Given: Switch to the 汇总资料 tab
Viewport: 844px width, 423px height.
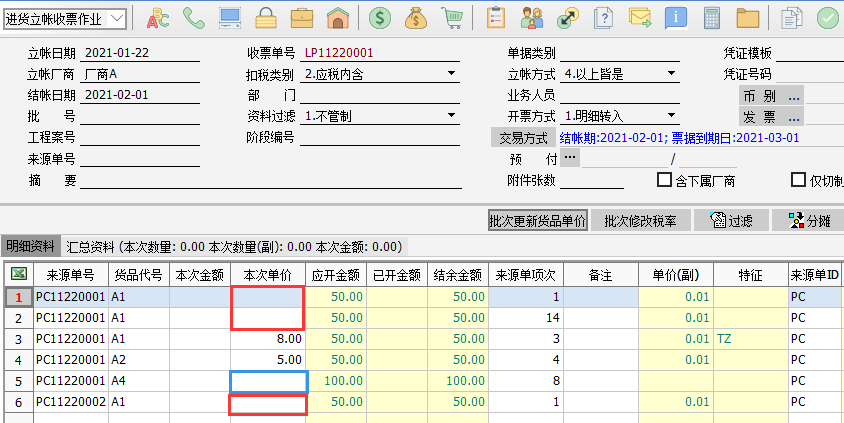Looking at the screenshot, I should tap(91, 246).
